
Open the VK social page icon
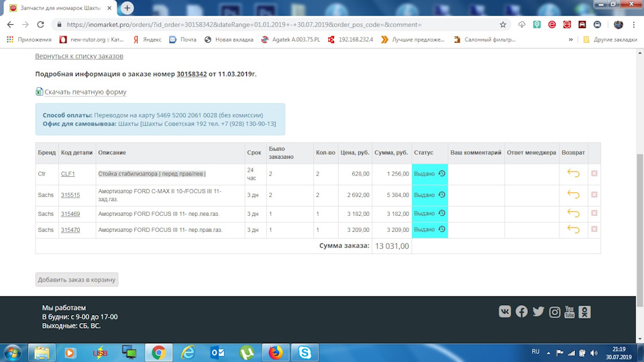click(x=504, y=312)
